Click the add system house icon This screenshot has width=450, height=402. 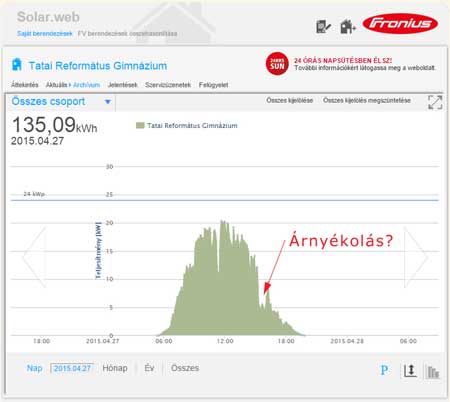(x=348, y=27)
